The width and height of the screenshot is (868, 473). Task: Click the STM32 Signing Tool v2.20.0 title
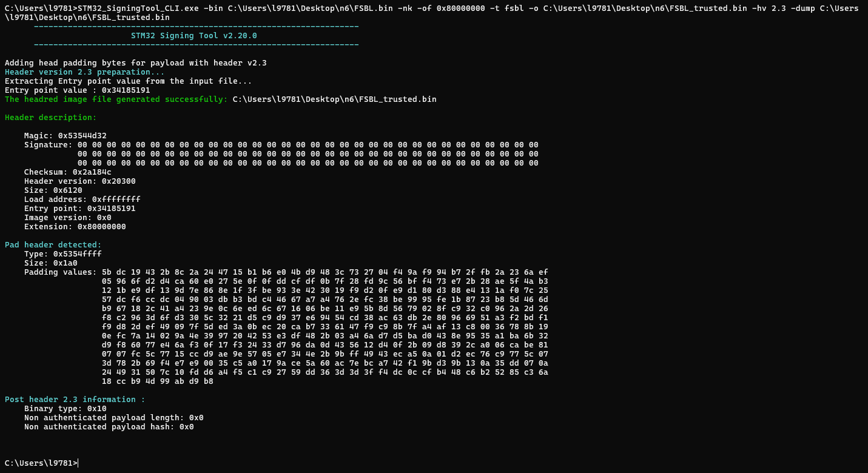193,36
